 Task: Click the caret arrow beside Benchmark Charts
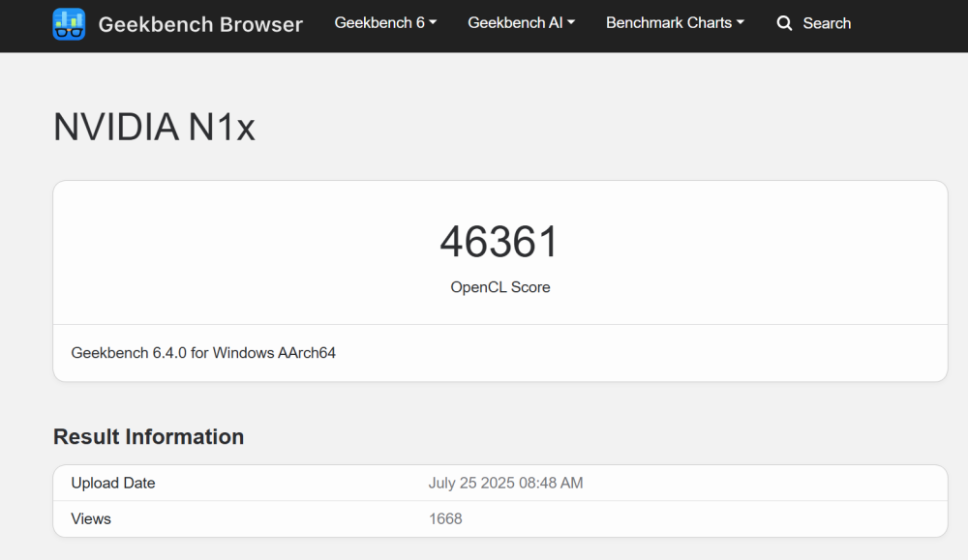coord(741,22)
